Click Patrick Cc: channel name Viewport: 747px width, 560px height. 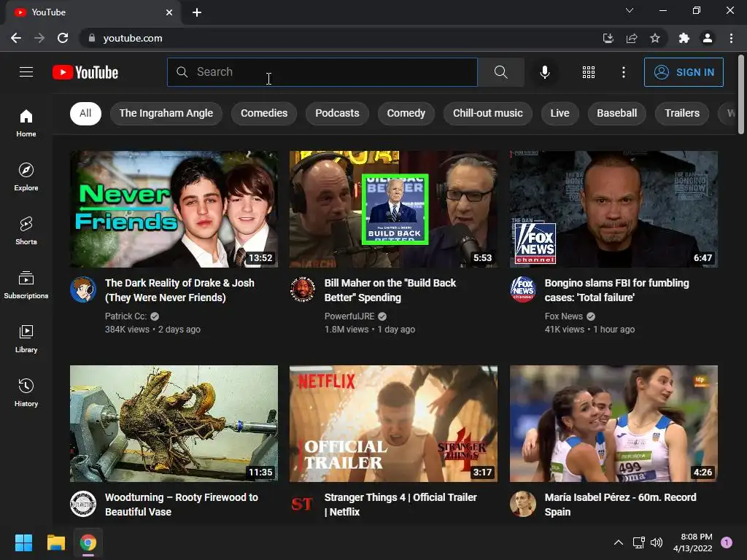[125, 316]
